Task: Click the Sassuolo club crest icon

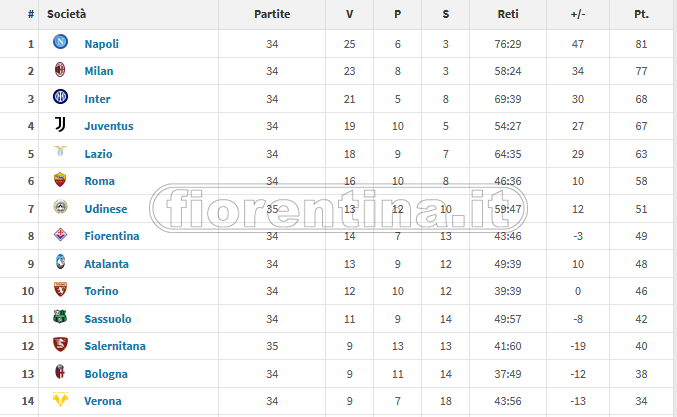Action: tap(60, 318)
